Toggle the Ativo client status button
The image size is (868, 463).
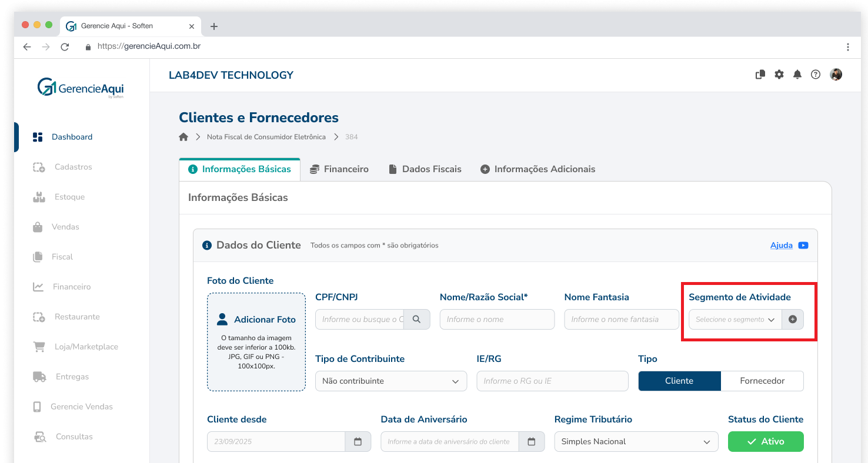pos(766,442)
